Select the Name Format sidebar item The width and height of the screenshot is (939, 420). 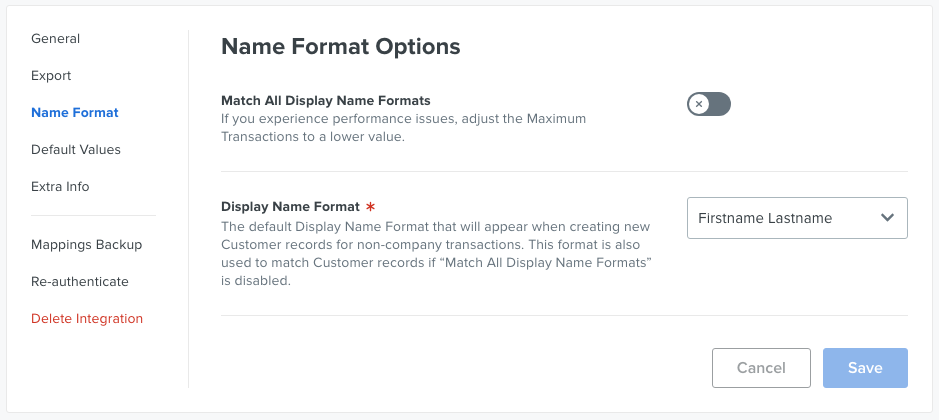tap(75, 113)
